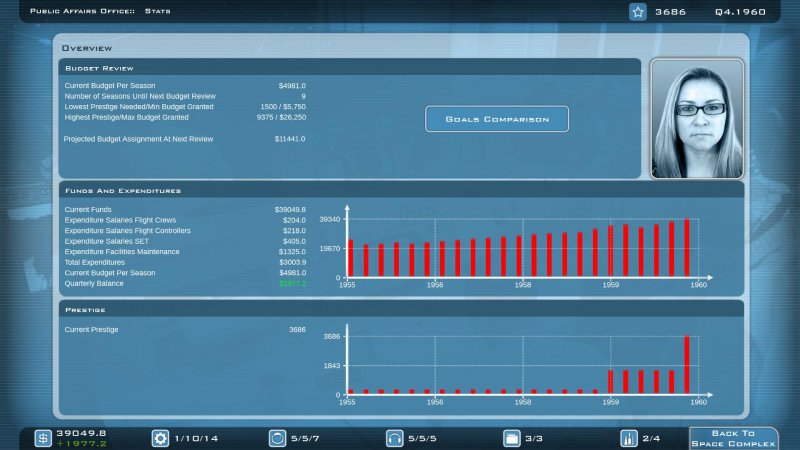Click the SET engineers gear icon
The width and height of the screenshot is (800, 450).
tap(160, 438)
